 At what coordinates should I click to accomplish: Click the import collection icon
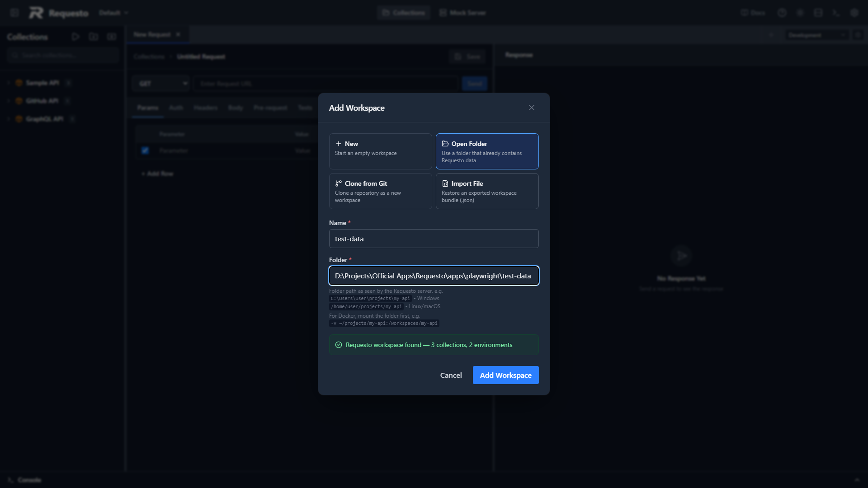[x=112, y=37]
